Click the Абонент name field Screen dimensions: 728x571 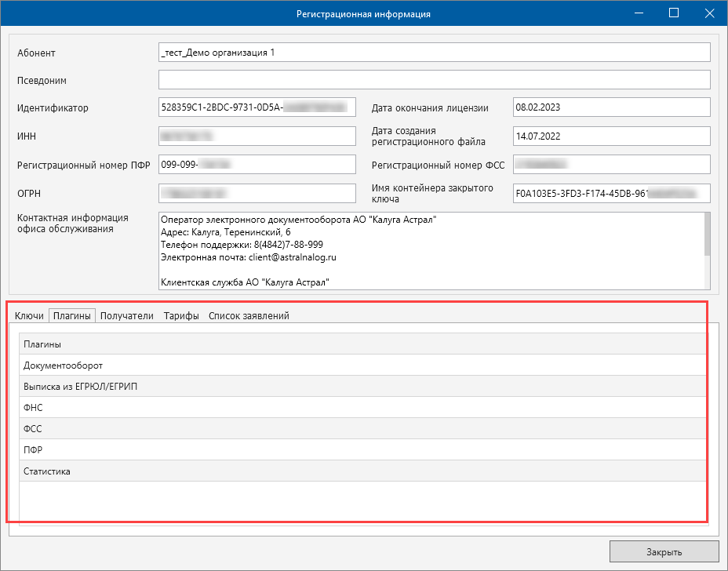point(434,53)
